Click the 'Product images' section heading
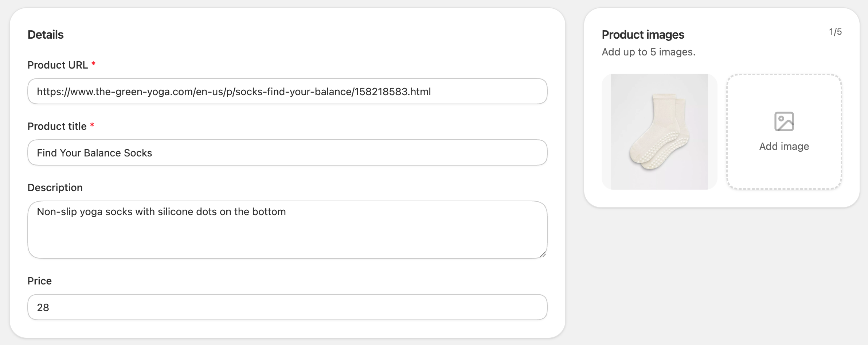The width and height of the screenshot is (868, 345). click(643, 35)
